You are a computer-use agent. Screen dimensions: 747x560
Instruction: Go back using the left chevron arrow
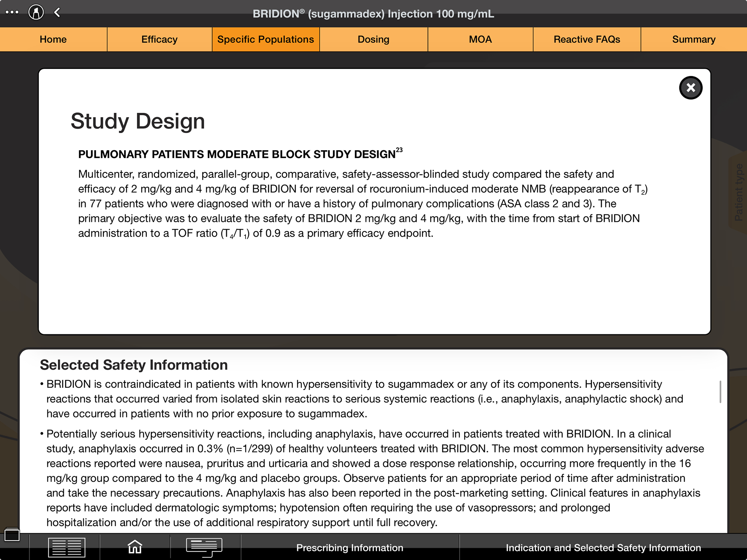click(x=58, y=12)
